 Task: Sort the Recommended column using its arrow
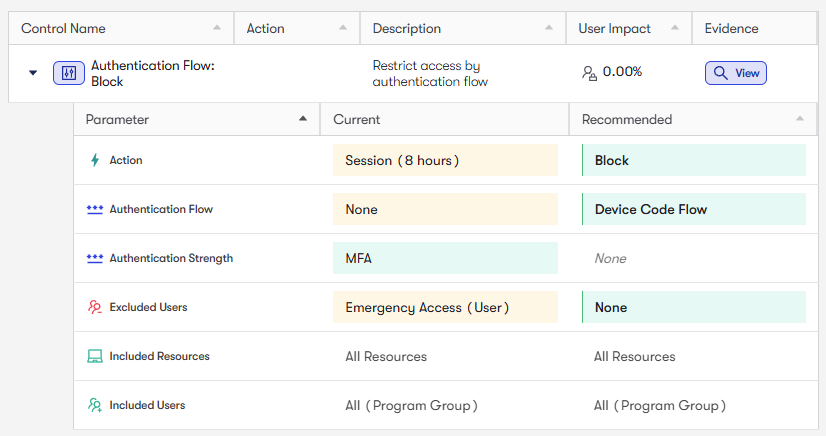point(799,119)
